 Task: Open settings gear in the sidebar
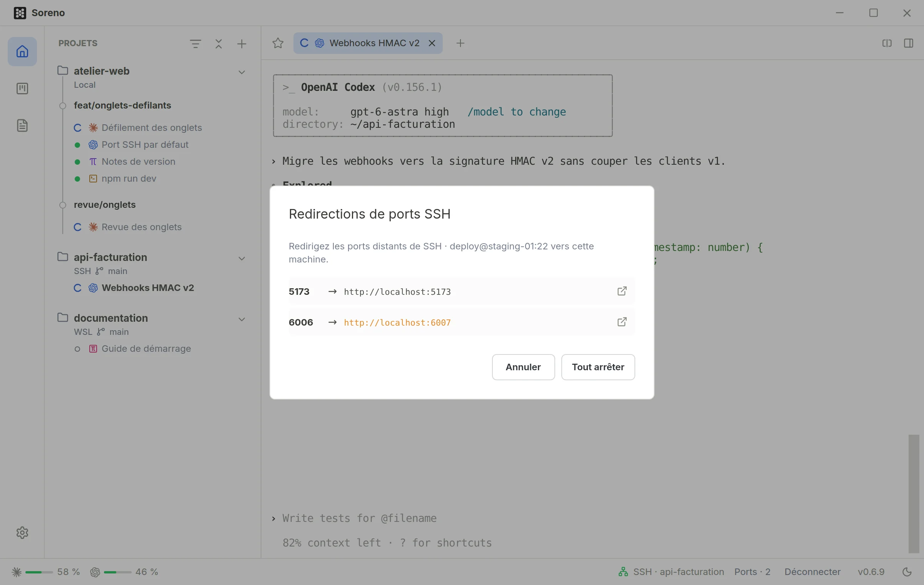tap(22, 533)
